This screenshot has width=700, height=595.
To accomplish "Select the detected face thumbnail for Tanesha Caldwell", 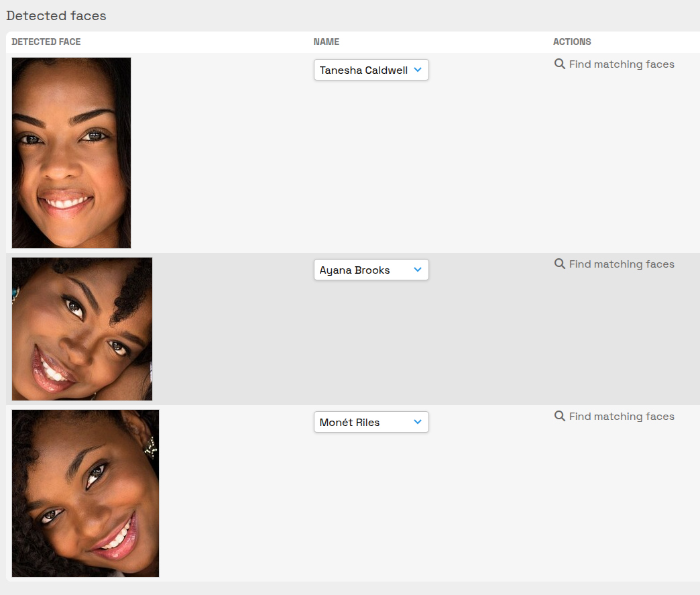I will (x=72, y=153).
